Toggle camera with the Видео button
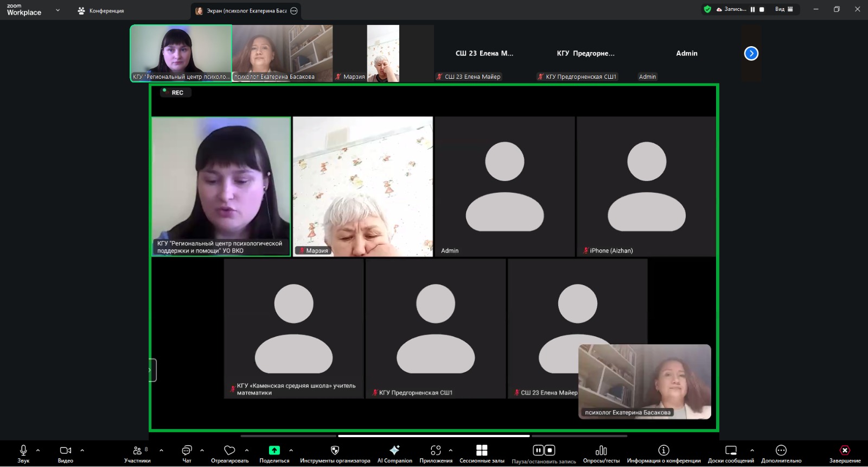The width and height of the screenshot is (868, 467). point(65,451)
